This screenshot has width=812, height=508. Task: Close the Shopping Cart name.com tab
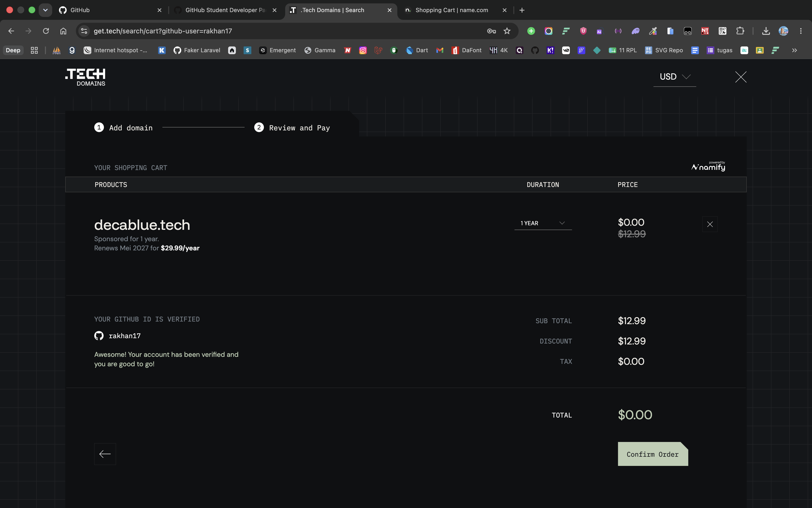504,10
